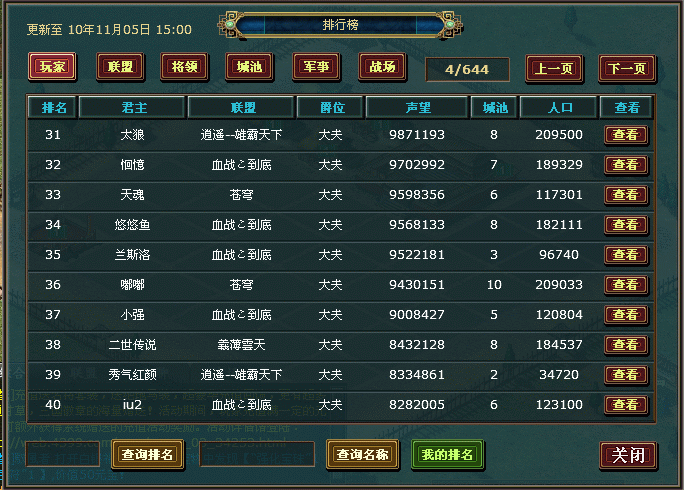Open the 联盟 ranking tab
The height and width of the screenshot is (490, 684).
click(x=120, y=67)
